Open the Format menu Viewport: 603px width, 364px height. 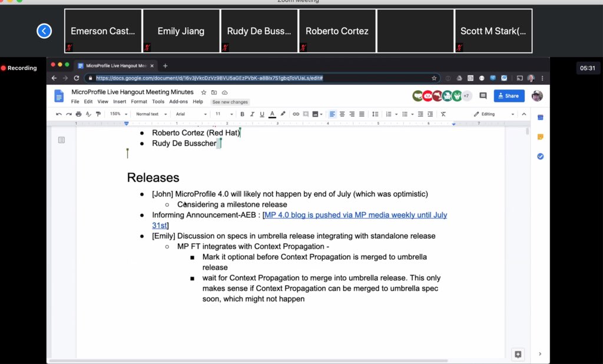pyautogui.click(x=139, y=101)
